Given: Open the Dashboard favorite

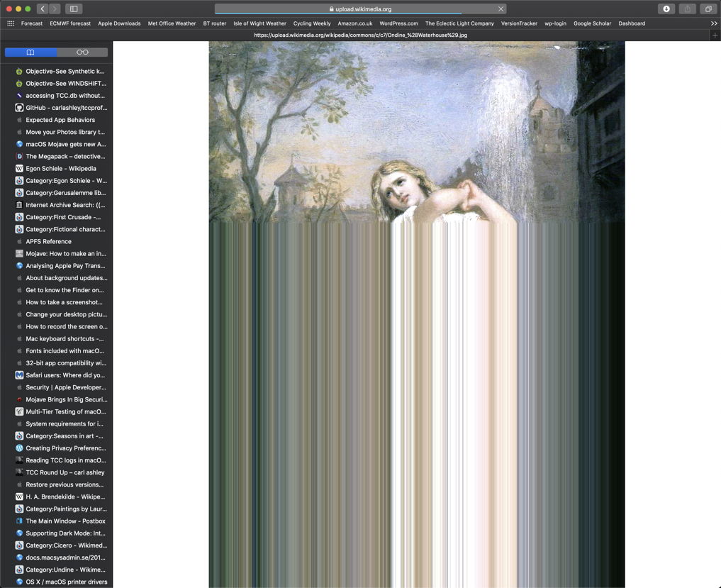Looking at the screenshot, I should pyautogui.click(x=632, y=23).
